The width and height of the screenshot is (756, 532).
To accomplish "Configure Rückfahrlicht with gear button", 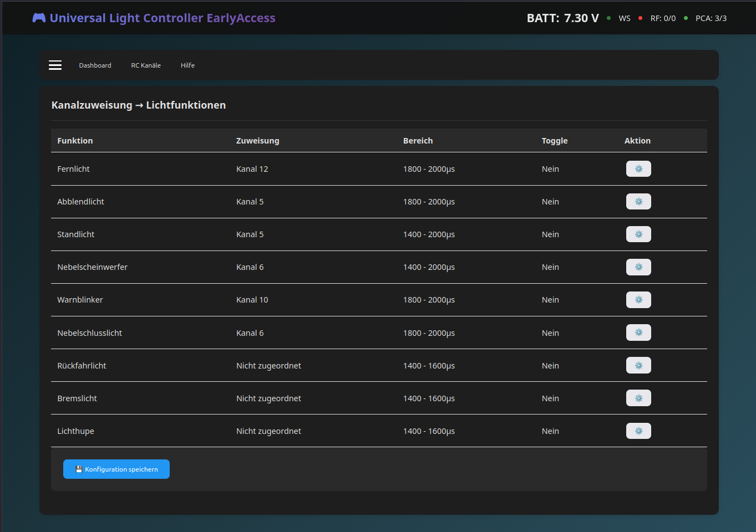I will coord(638,365).
